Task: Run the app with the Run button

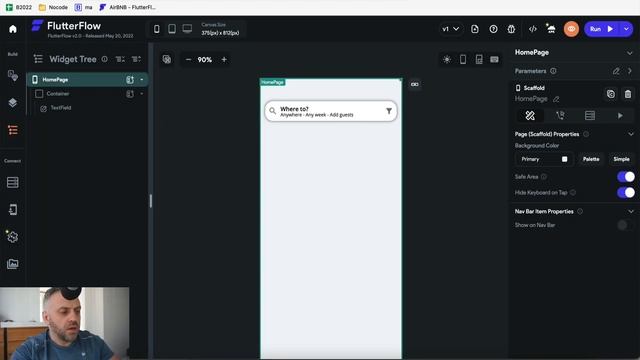Action: pyautogui.click(x=602, y=29)
